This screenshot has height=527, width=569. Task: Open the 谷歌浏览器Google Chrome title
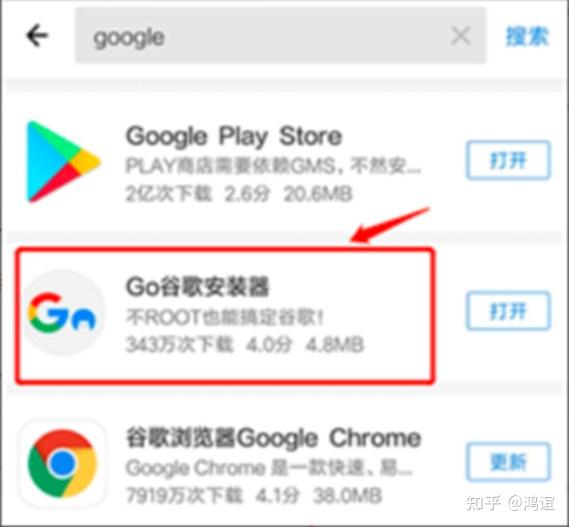[x=273, y=438]
